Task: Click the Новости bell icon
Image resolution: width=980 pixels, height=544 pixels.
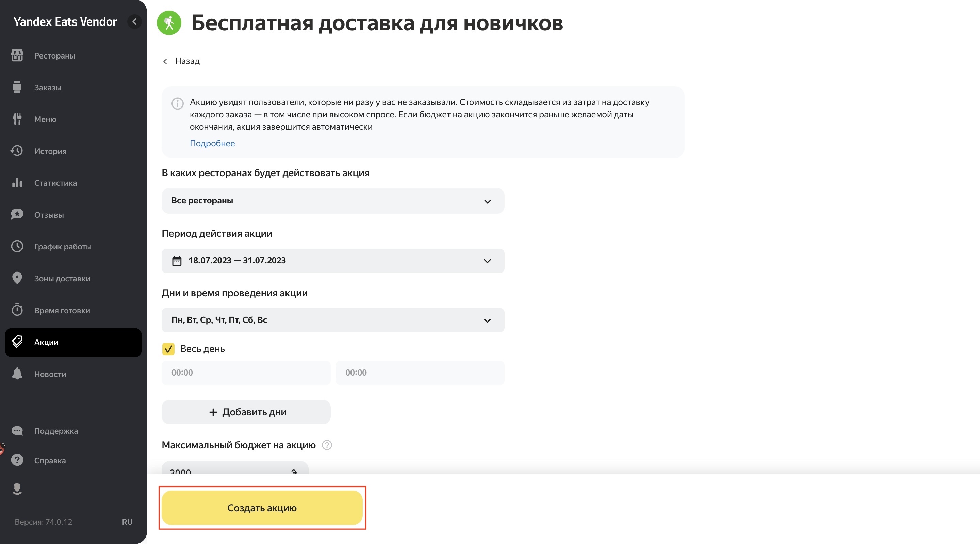Action: point(17,374)
